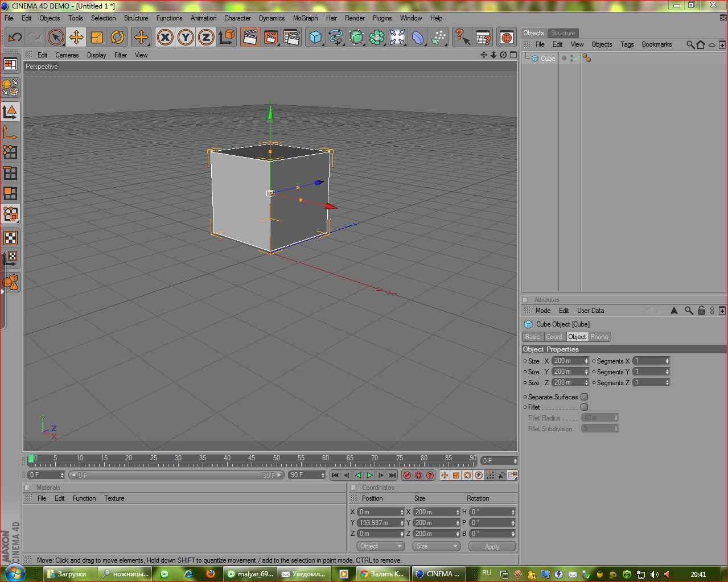Render to Picture Viewer icon
The width and height of the screenshot is (728, 582).
[x=271, y=38]
